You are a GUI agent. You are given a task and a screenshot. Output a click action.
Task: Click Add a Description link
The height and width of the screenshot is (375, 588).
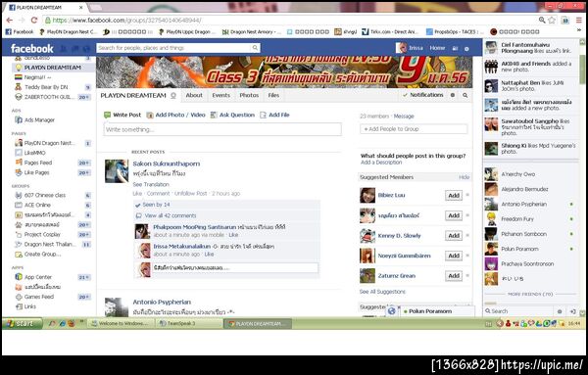pyautogui.click(x=381, y=163)
